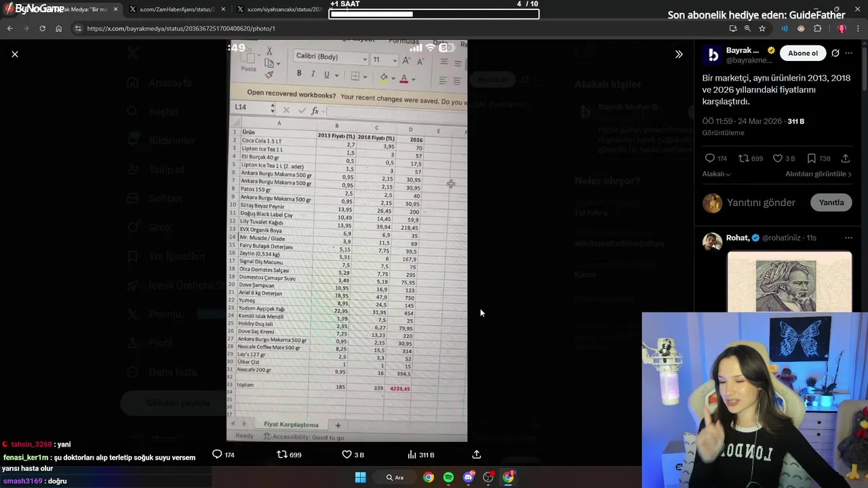This screenshot has width=868, height=488.
Task: Open Alıntıları görüntüle link
Action: (818, 174)
